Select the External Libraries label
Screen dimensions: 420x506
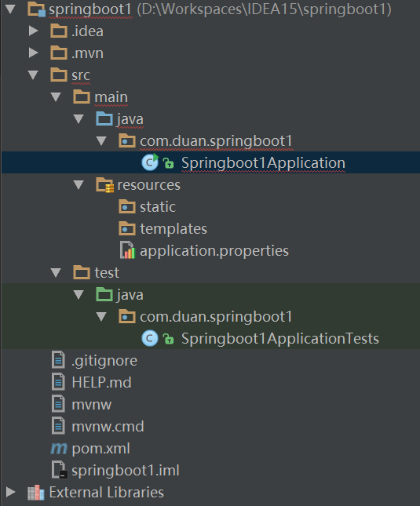pos(107,492)
